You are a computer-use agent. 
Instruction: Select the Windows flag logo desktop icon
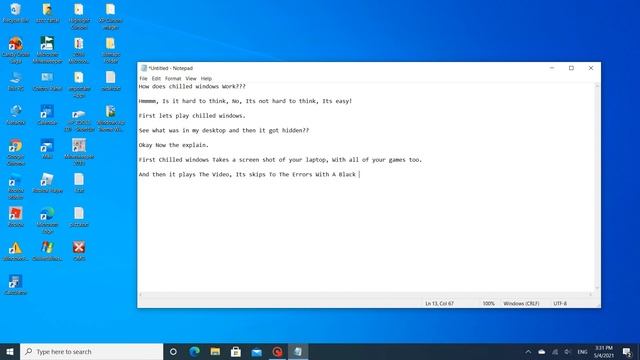(47, 251)
